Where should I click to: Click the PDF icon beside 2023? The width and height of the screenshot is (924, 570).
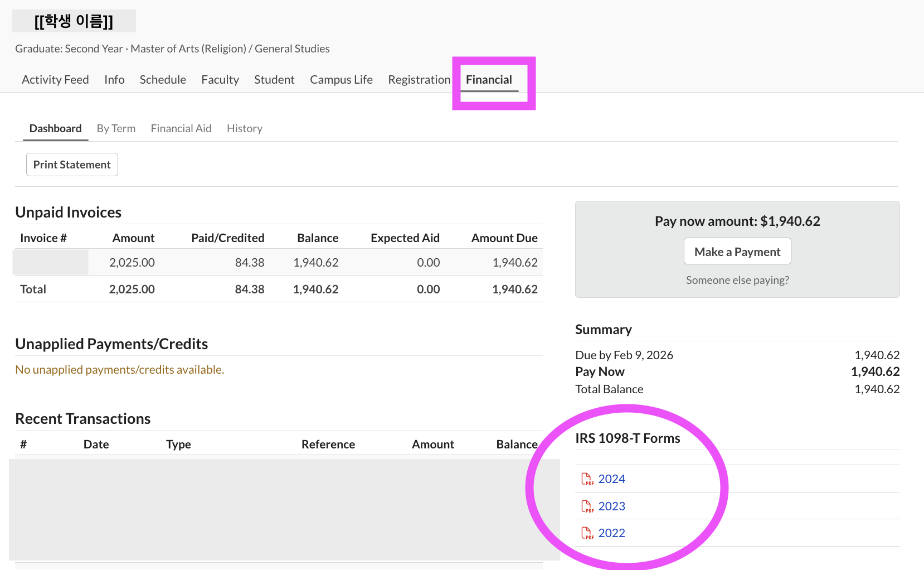[x=587, y=506]
